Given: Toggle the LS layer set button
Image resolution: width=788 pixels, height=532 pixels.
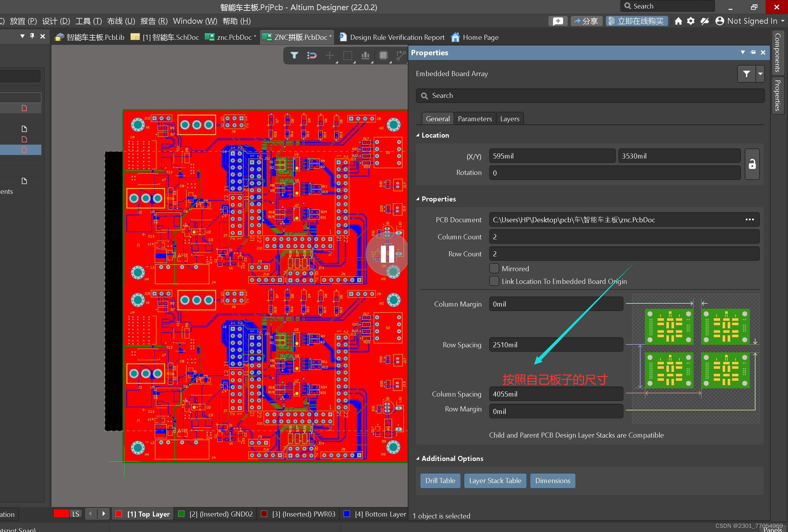Looking at the screenshot, I should pos(75,514).
